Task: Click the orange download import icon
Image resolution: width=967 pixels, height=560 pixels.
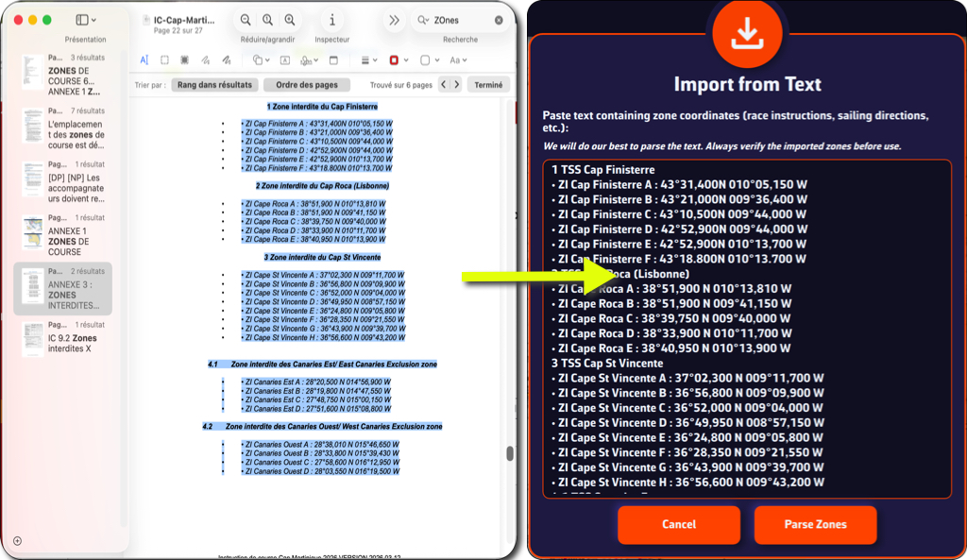Action: pyautogui.click(x=747, y=32)
